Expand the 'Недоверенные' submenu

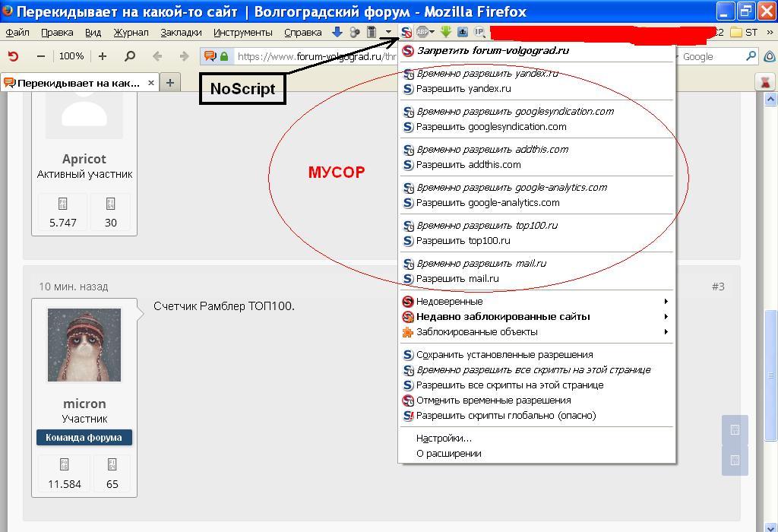(537, 301)
